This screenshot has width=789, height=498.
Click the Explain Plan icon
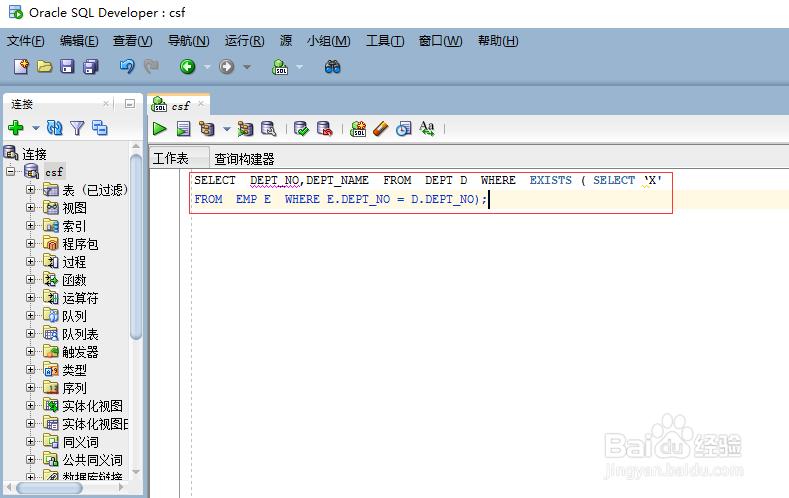pyautogui.click(x=207, y=129)
